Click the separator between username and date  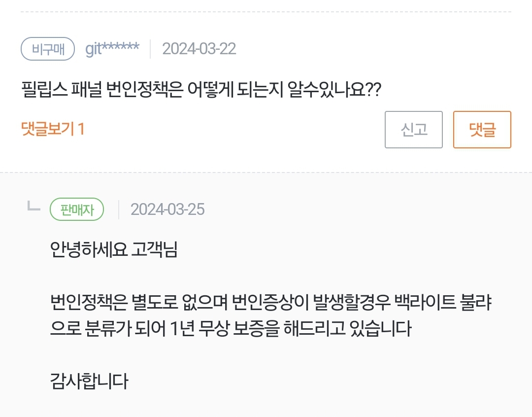tap(150, 49)
